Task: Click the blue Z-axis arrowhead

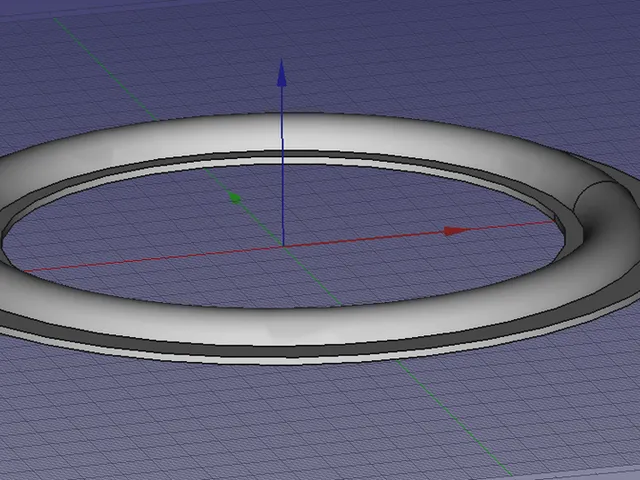Action: (282, 73)
